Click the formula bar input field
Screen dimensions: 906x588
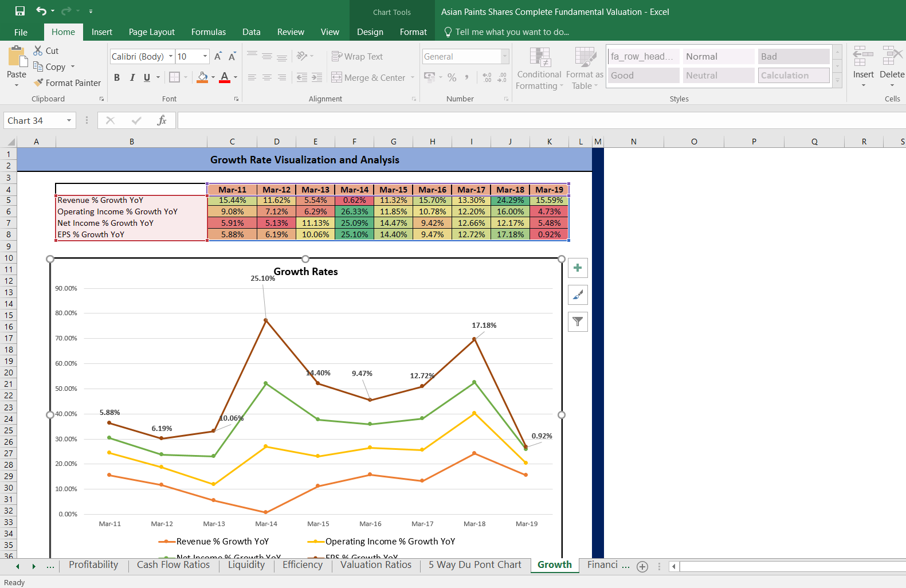542,120
